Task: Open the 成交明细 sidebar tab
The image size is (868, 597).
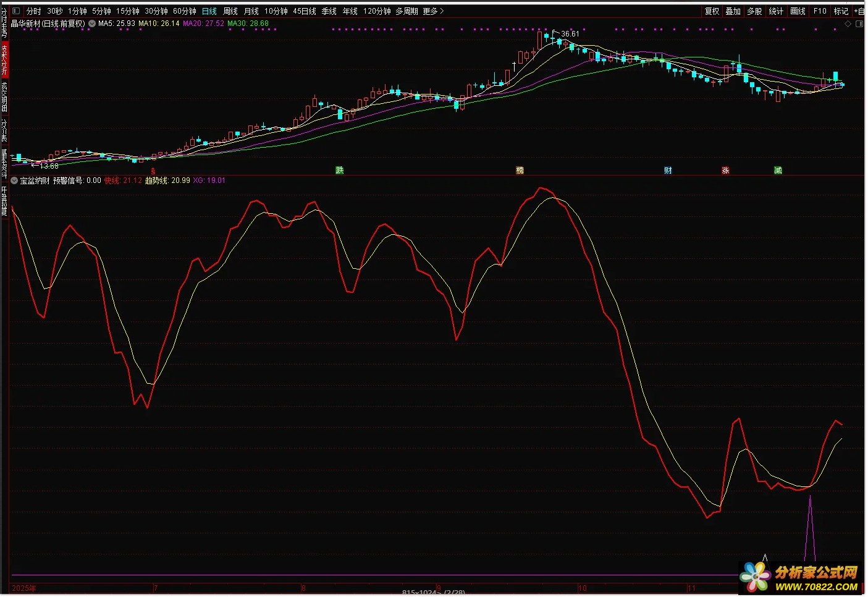Action: pyautogui.click(x=4, y=96)
